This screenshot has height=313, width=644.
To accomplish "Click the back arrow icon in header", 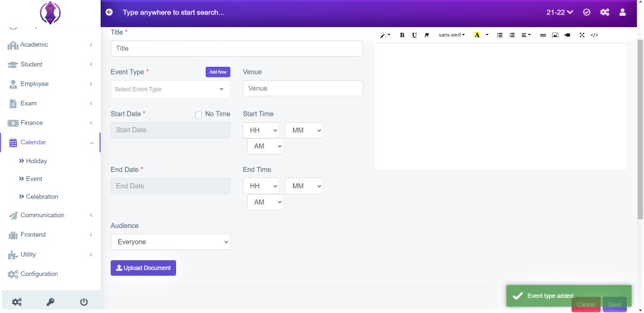I will (x=109, y=13).
